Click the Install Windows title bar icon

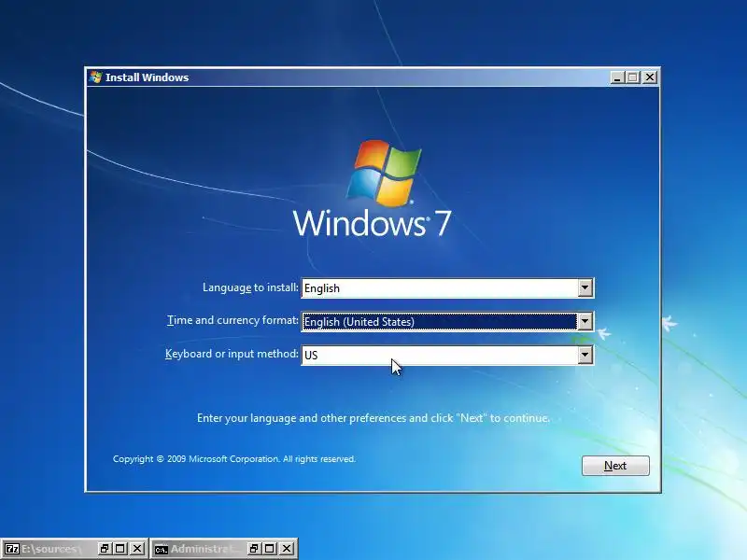tap(96, 77)
